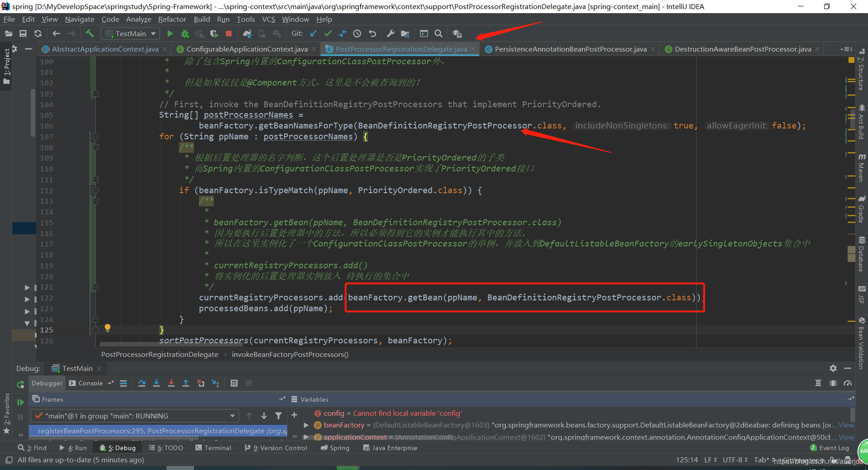Stop the process with the red square
The image size is (868, 470).
pyautogui.click(x=229, y=33)
